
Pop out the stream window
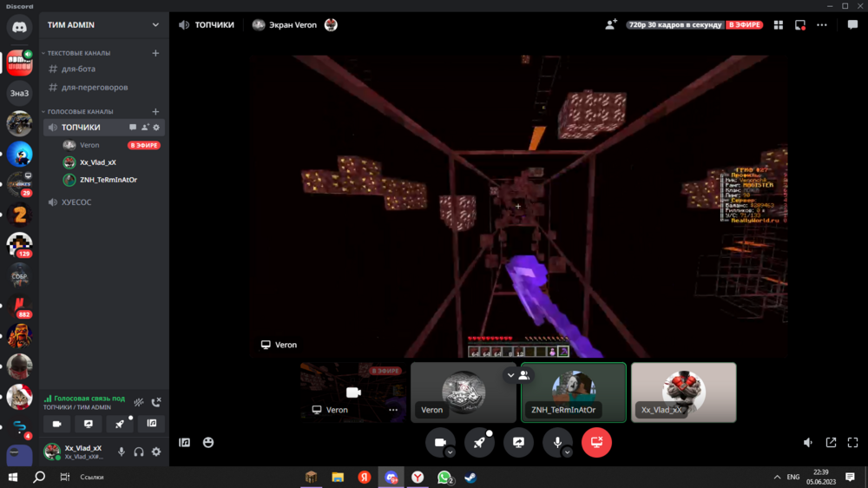tap(831, 442)
